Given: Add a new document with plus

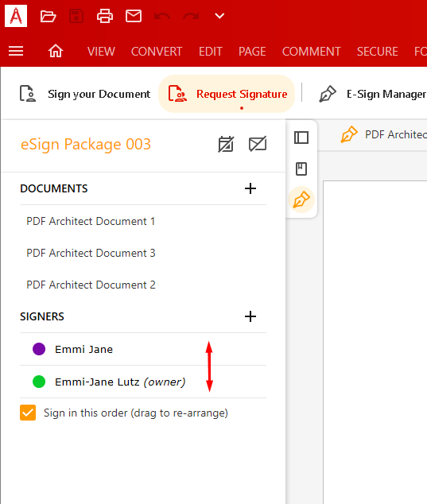Looking at the screenshot, I should click(x=250, y=188).
